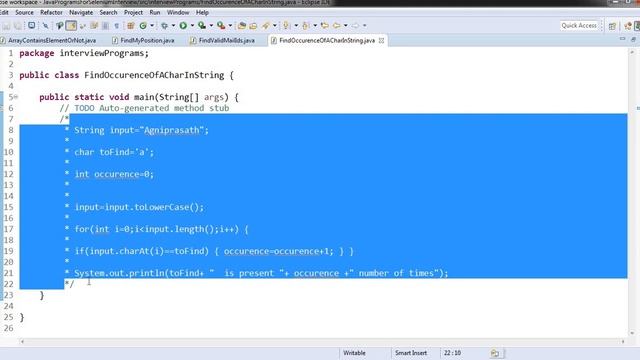This screenshot has height=360, width=640.
Task: Open the Previous Annotation dropdown arrow
Action: tap(315, 26)
